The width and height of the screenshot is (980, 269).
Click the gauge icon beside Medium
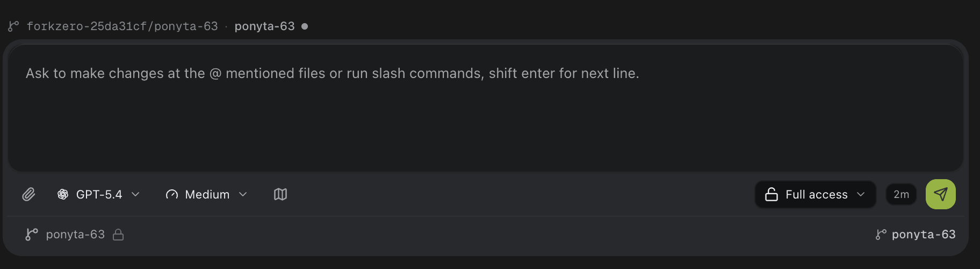[x=172, y=194]
